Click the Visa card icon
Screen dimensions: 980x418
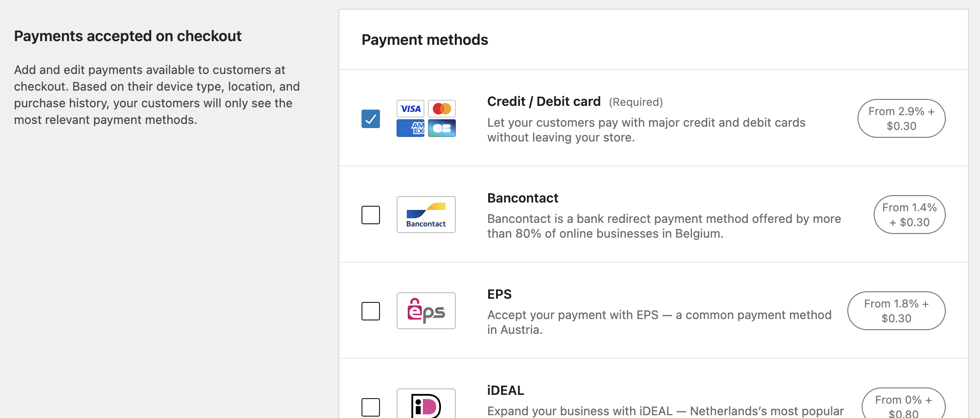[410, 109]
